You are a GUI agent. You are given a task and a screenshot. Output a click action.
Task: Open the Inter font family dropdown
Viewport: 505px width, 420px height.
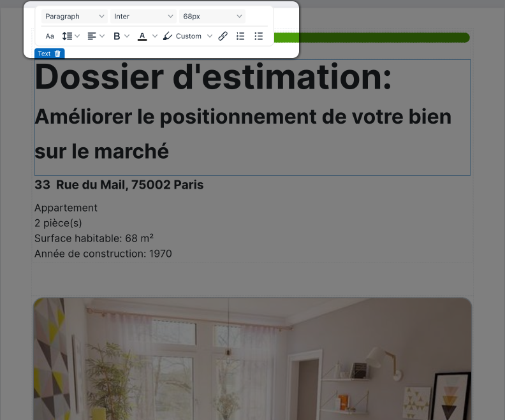click(143, 17)
